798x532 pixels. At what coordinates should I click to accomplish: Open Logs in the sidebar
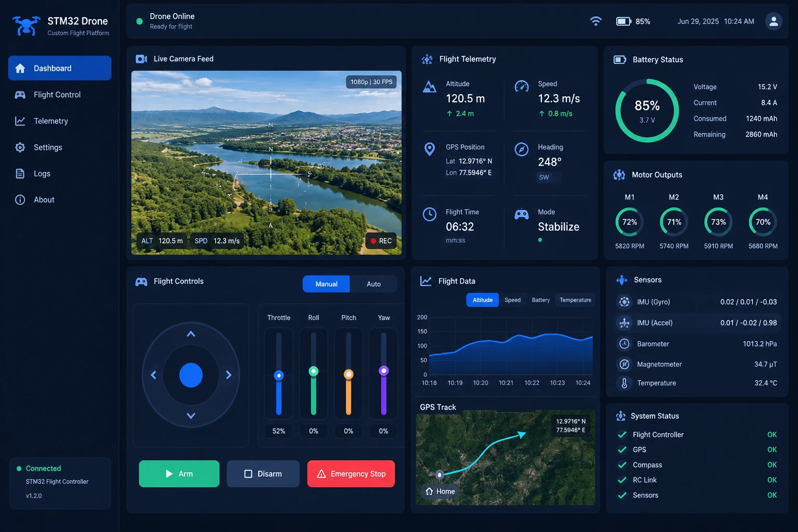(60, 174)
